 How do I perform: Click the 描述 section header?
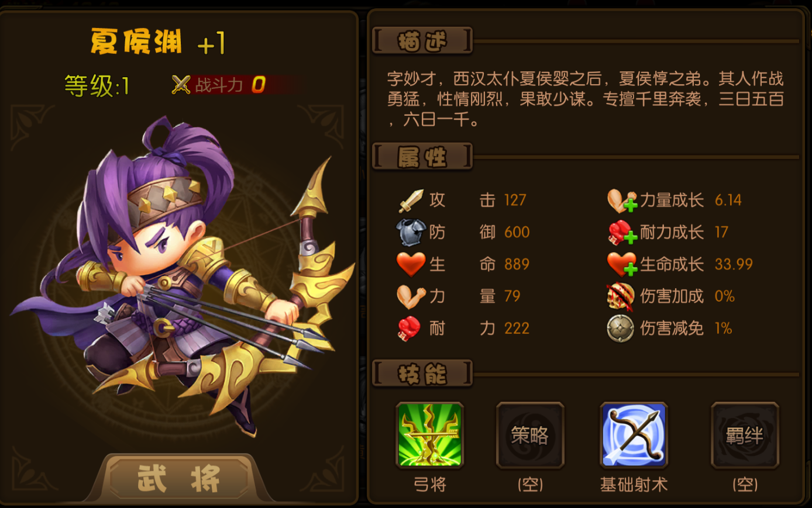tap(422, 42)
